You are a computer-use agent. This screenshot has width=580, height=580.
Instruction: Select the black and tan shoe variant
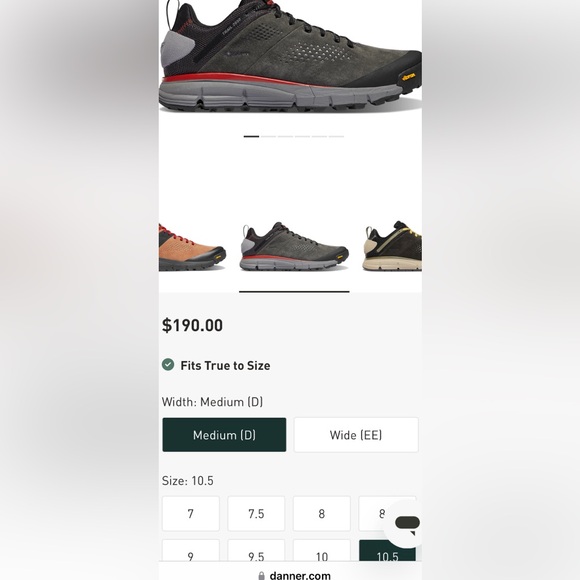[x=392, y=246]
